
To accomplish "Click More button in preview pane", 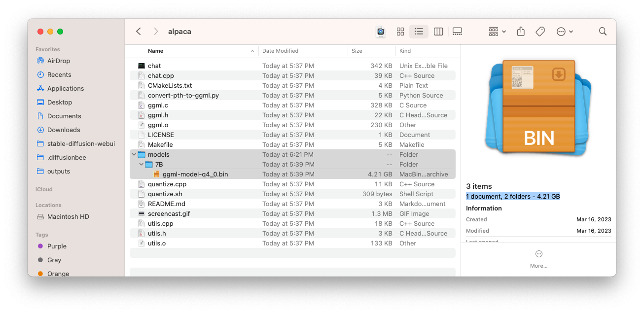I will [538, 258].
